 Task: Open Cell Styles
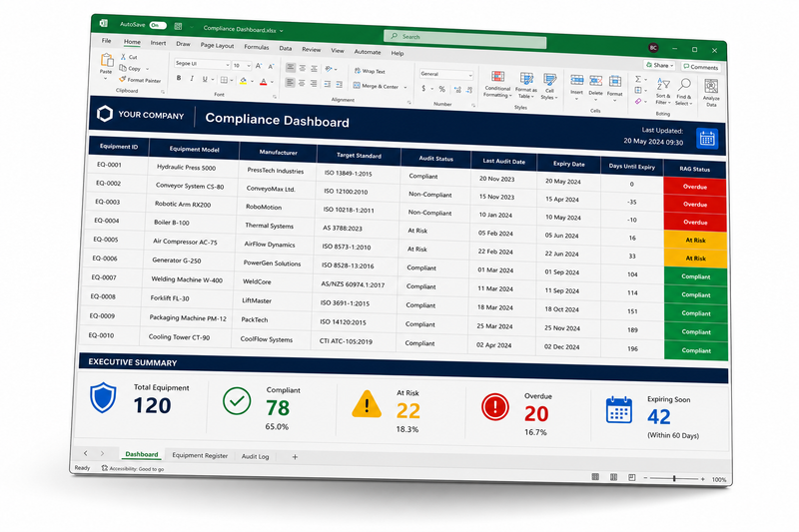coord(549,87)
